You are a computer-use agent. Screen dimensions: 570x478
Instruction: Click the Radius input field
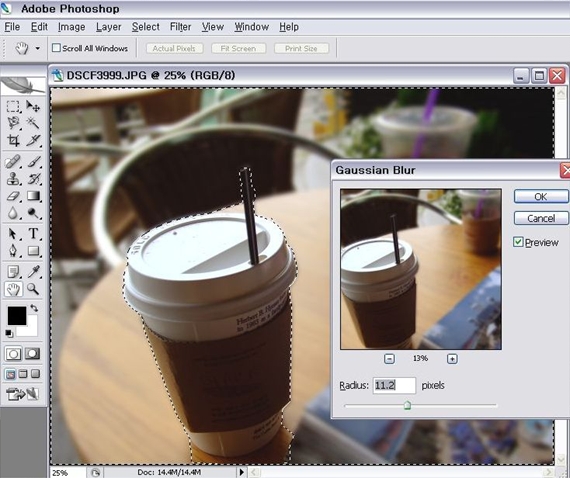tap(394, 385)
